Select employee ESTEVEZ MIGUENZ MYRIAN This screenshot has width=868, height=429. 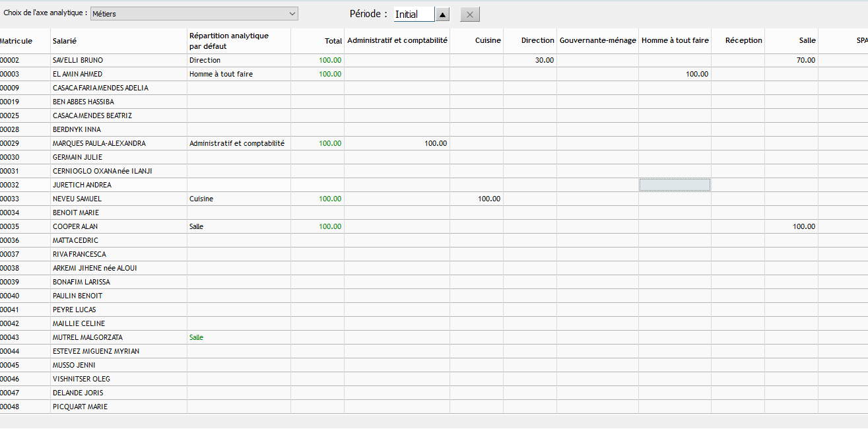(x=96, y=351)
